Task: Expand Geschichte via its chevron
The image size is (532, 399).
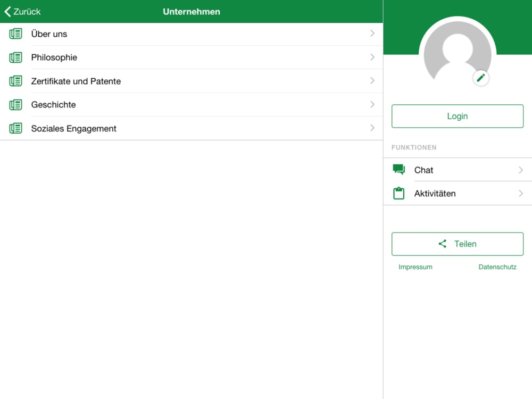Action: [372, 104]
